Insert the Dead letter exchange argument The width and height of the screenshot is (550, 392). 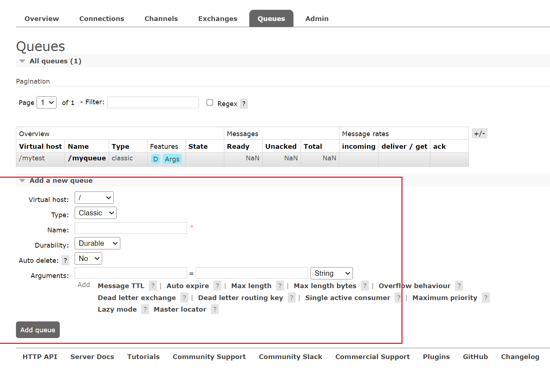coord(137,298)
